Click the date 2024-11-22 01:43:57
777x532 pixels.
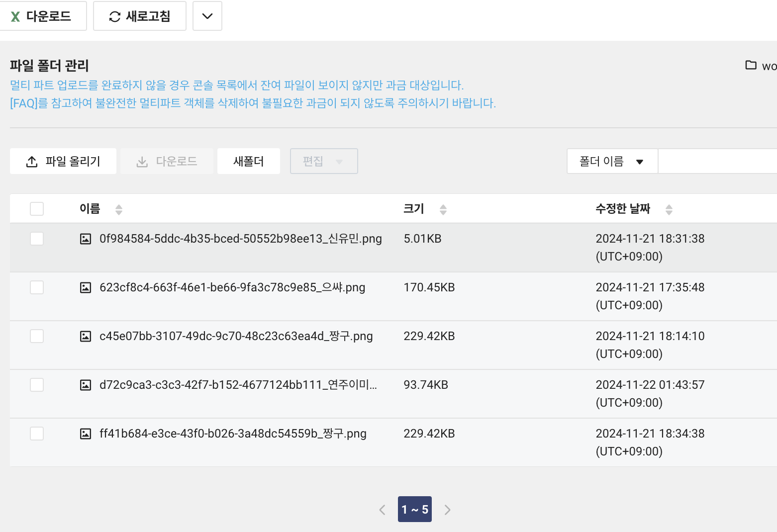pyautogui.click(x=650, y=385)
